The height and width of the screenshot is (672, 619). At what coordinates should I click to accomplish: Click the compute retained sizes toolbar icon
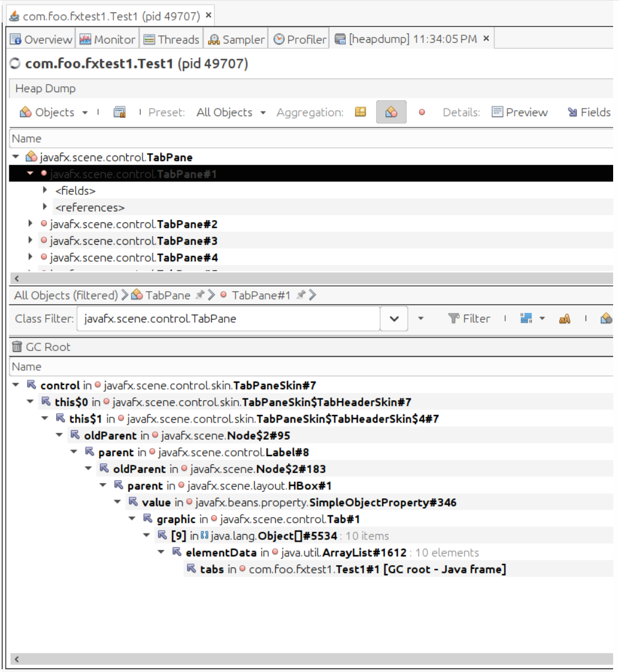121,112
